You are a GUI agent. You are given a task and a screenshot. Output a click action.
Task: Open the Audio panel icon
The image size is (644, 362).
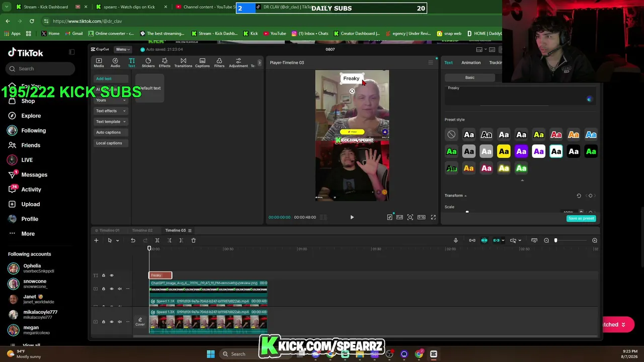[115, 63]
